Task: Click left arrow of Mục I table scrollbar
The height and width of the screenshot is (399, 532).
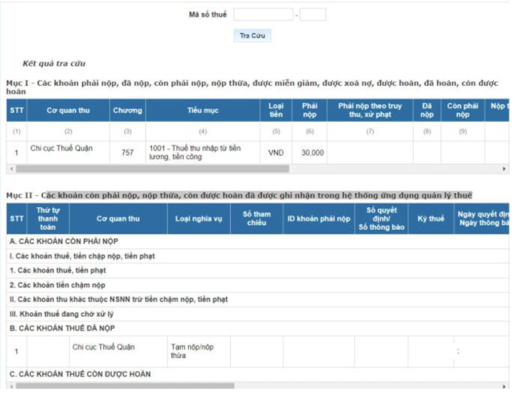Action: 10,169
